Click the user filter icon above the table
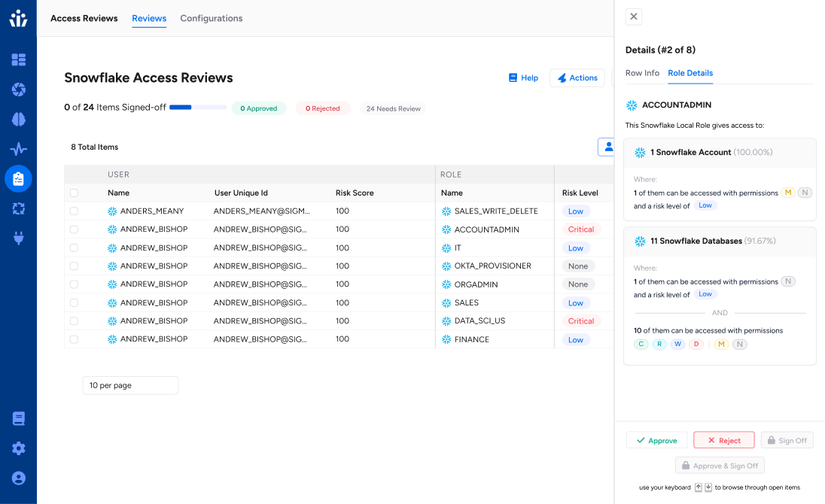This screenshot has width=825, height=504. coord(607,147)
